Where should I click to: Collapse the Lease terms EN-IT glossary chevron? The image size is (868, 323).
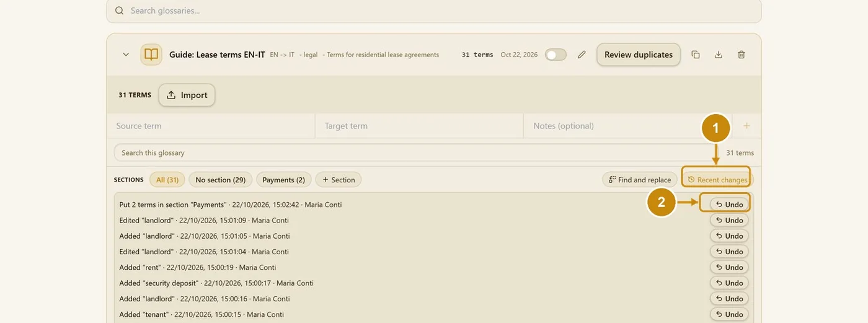126,55
